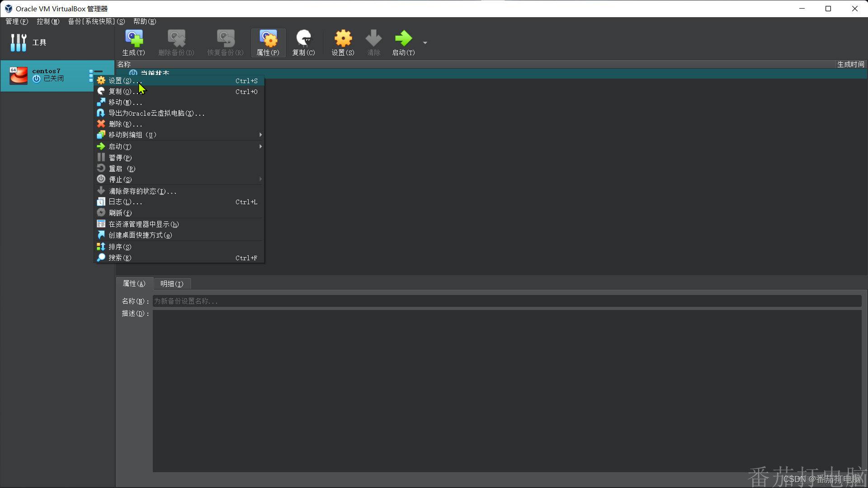868x488 pixels.
Task: Choose 创建桌面快捷方式 menu entry
Action: (x=179, y=235)
